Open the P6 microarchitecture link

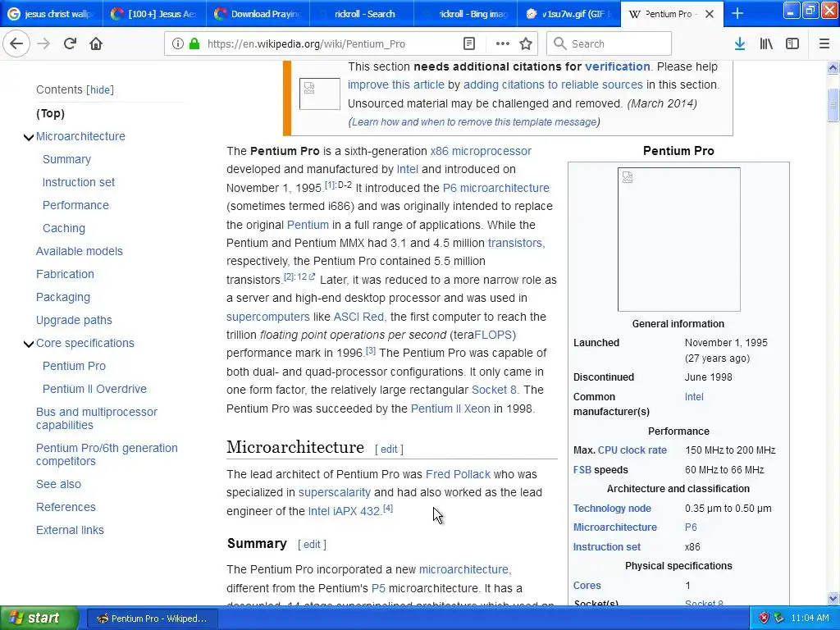[495, 188]
